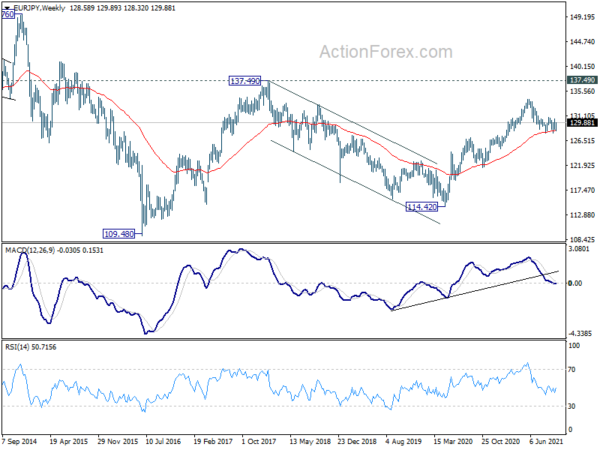Select the 114.420 low price label
The width and height of the screenshot is (600, 450).
click(422, 207)
